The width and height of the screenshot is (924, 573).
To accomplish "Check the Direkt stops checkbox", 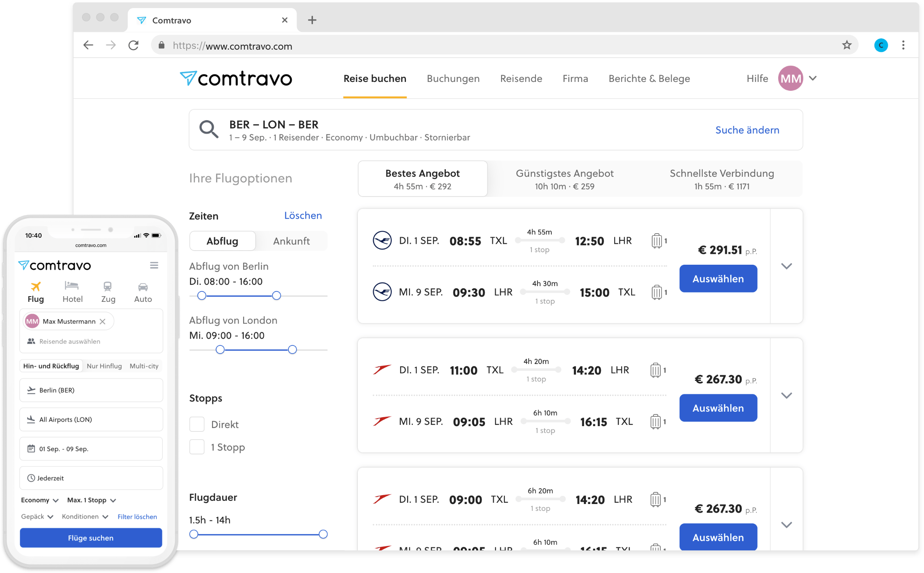I will pos(197,424).
